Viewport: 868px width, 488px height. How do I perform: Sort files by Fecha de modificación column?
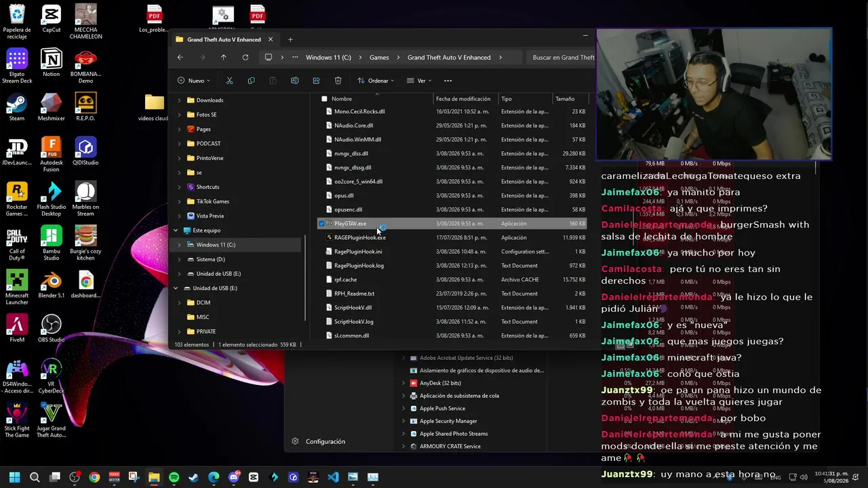(463, 99)
